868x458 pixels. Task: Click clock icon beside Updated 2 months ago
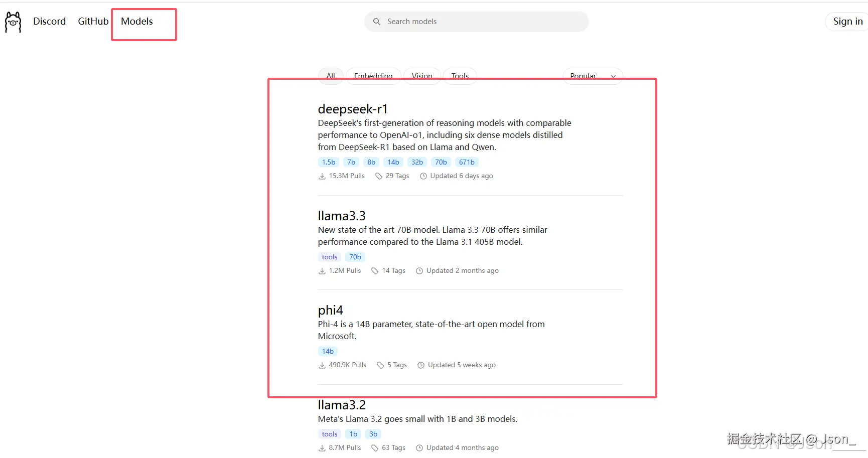(x=419, y=271)
